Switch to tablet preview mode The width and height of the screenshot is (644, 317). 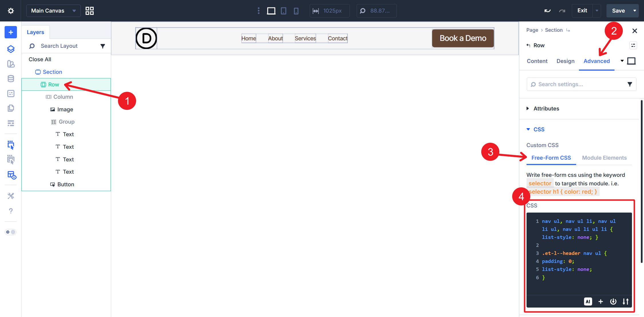(x=283, y=11)
